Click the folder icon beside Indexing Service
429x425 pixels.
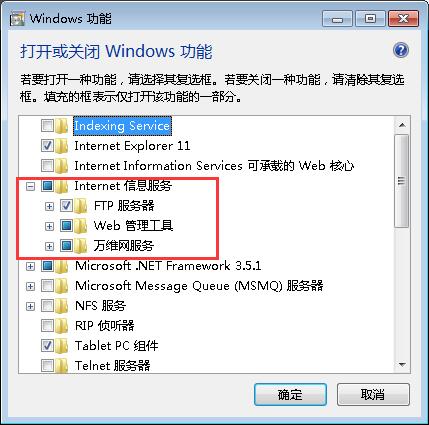(62, 126)
